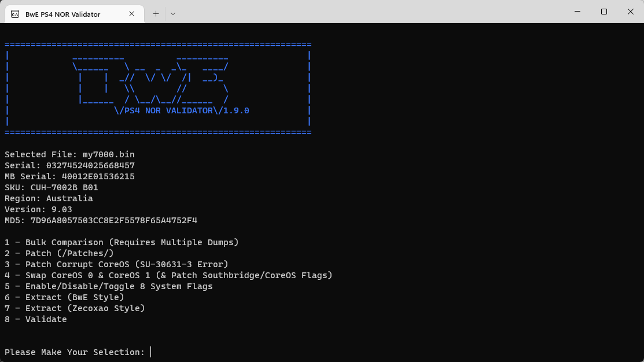Screen dimensions: 644x362
Task: Click option 6 Extract (BwE Style)
Action: (x=64, y=297)
